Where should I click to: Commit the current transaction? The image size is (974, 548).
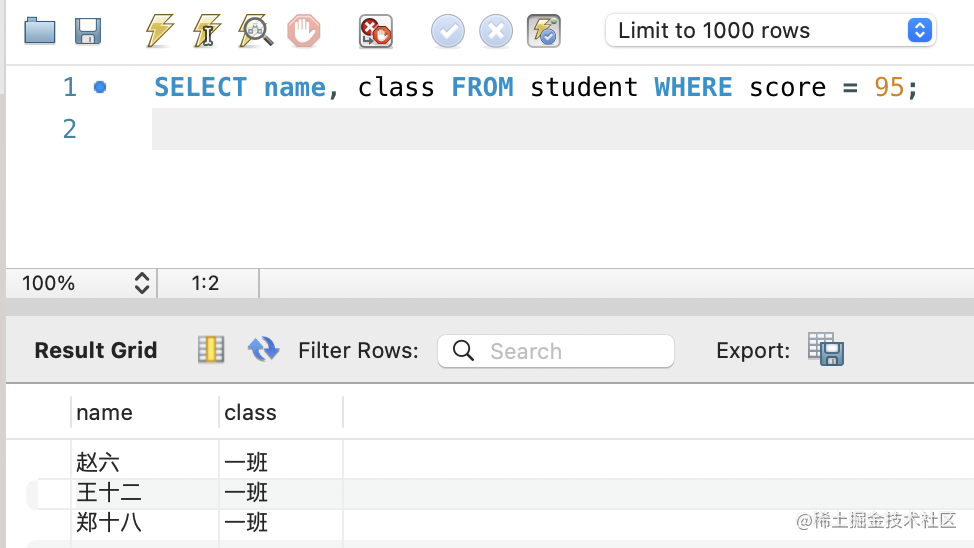448,32
